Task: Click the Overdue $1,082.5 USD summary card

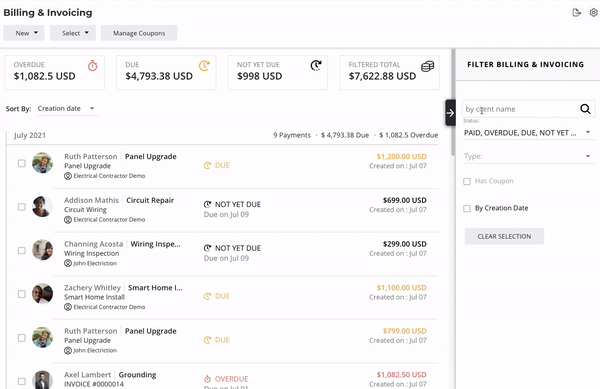Action: point(54,72)
